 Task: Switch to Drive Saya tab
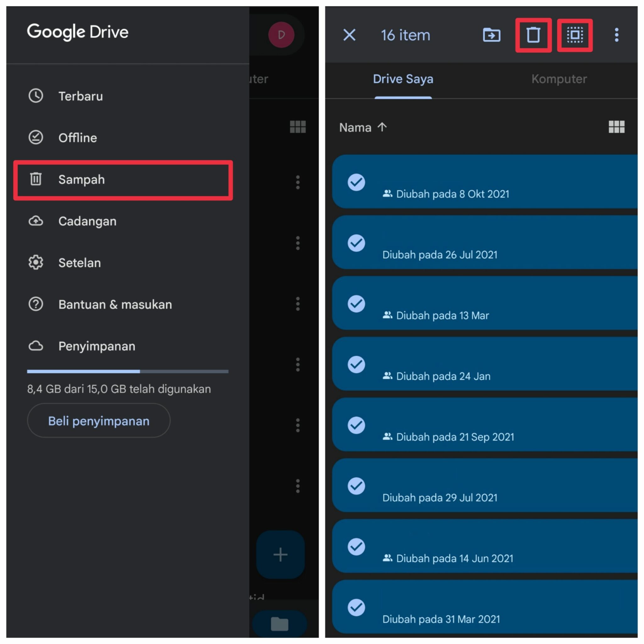(403, 79)
